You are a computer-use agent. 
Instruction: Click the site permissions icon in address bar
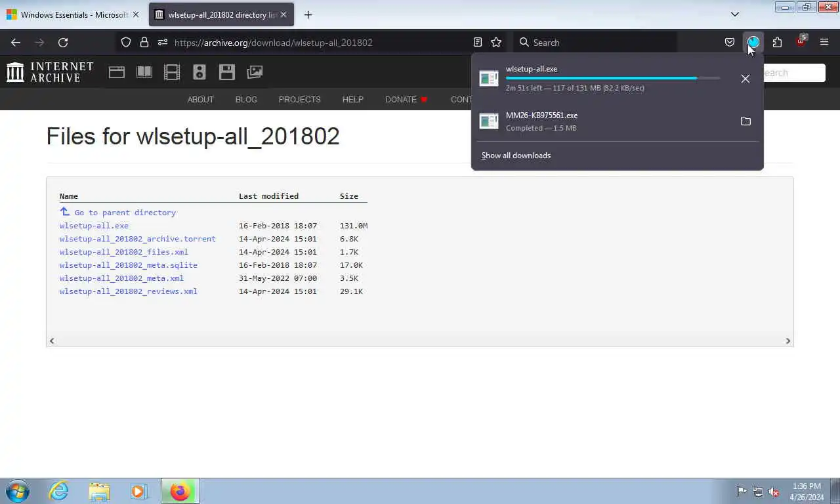tap(162, 43)
